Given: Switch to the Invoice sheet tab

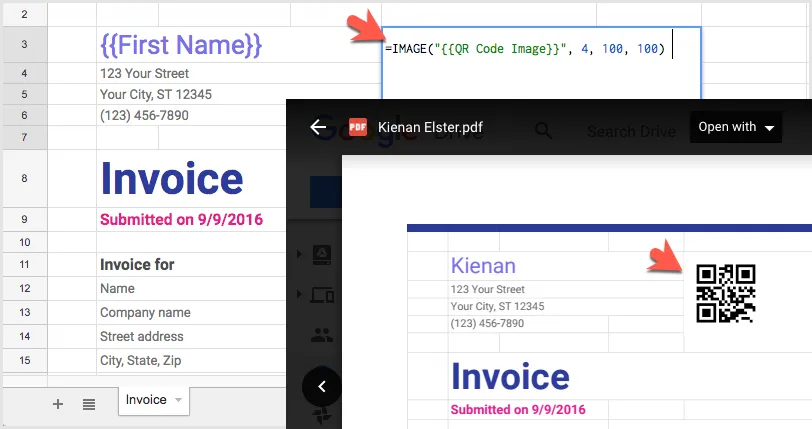Looking at the screenshot, I should click(x=146, y=400).
